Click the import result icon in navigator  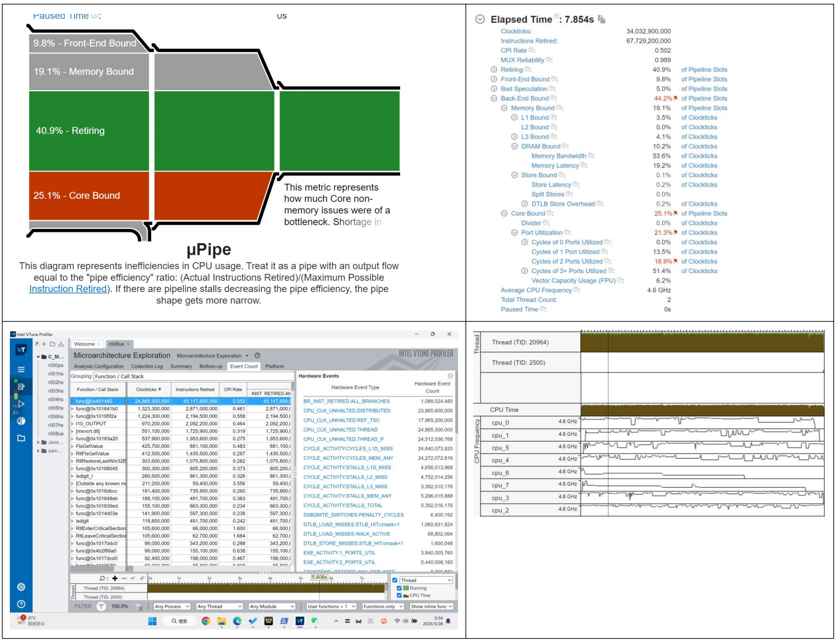pos(61,344)
